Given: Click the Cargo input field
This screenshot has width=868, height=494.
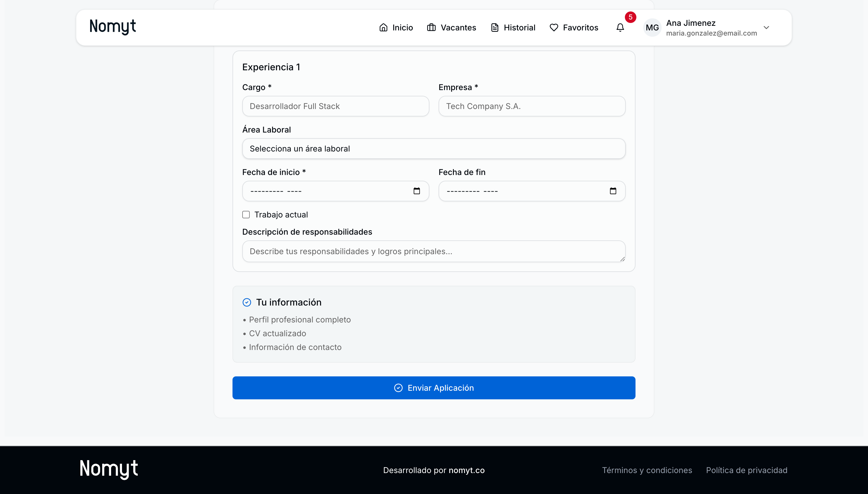Looking at the screenshot, I should tap(335, 106).
